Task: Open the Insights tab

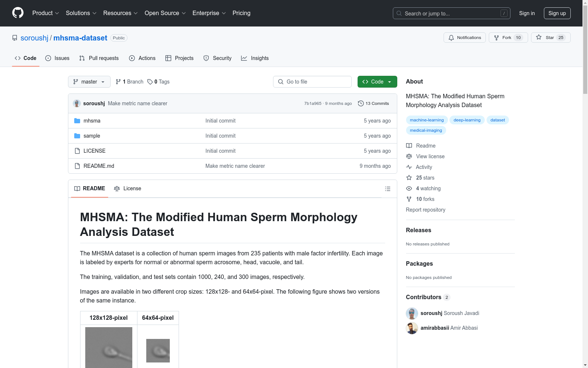Action: (x=255, y=58)
